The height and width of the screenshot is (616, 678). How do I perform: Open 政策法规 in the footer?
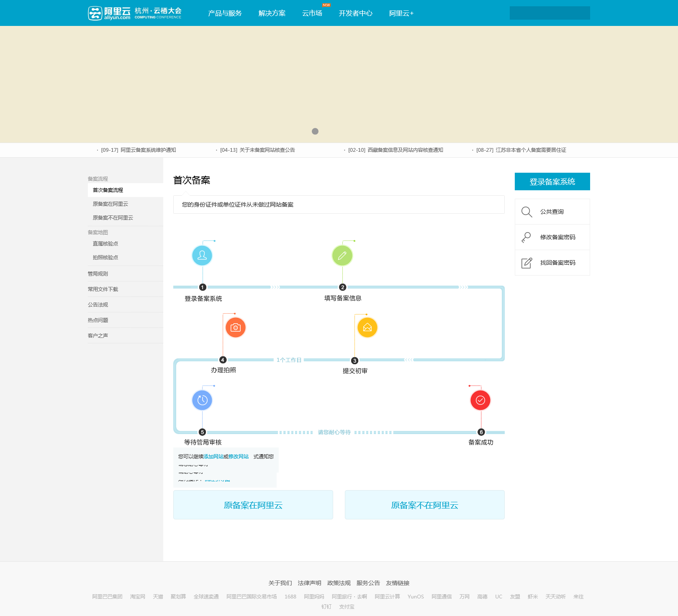click(339, 583)
